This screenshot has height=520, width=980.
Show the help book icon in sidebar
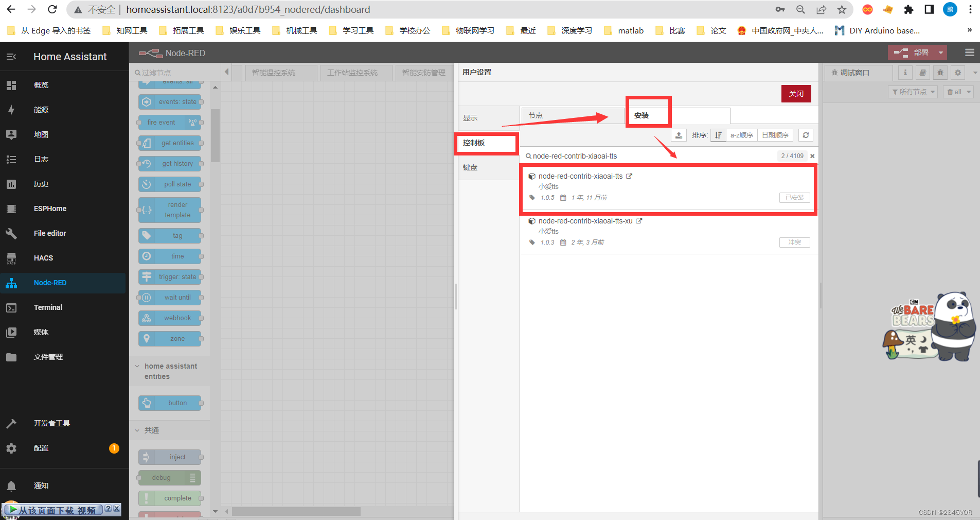pyautogui.click(x=923, y=73)
